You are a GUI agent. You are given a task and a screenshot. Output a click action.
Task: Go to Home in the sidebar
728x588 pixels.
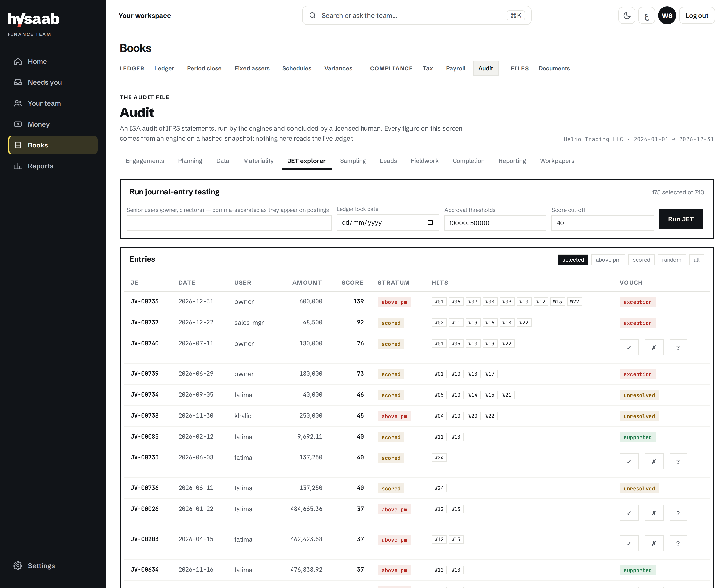[x=53, y=62]
